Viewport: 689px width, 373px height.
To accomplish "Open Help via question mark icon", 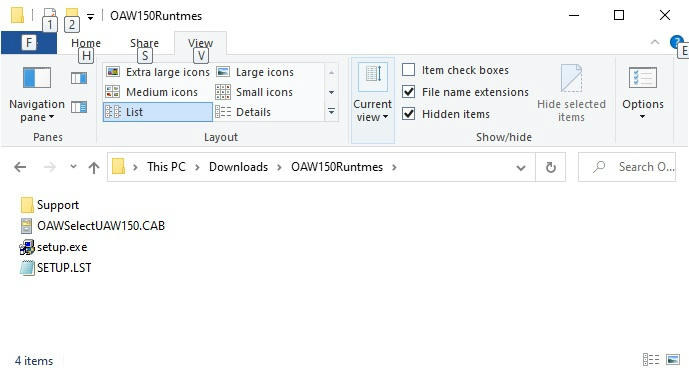I will click(x=676, y=42).
